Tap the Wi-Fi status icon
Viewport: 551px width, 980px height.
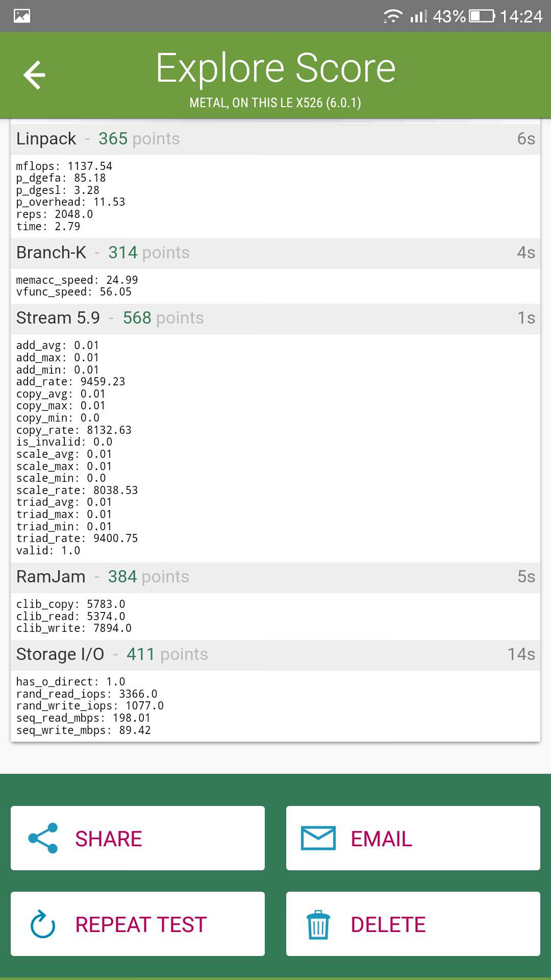pyautogui.click(x=393, y=16)
